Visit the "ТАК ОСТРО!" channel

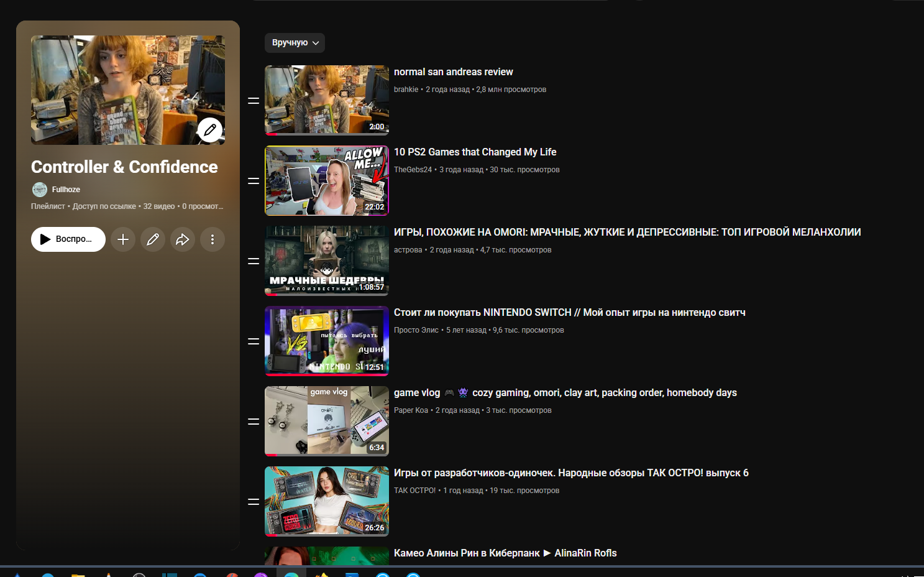(415, 491)
